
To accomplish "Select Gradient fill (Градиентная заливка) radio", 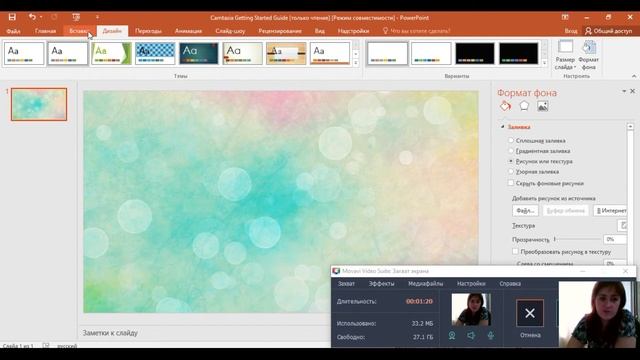I will tap(511, 151).
